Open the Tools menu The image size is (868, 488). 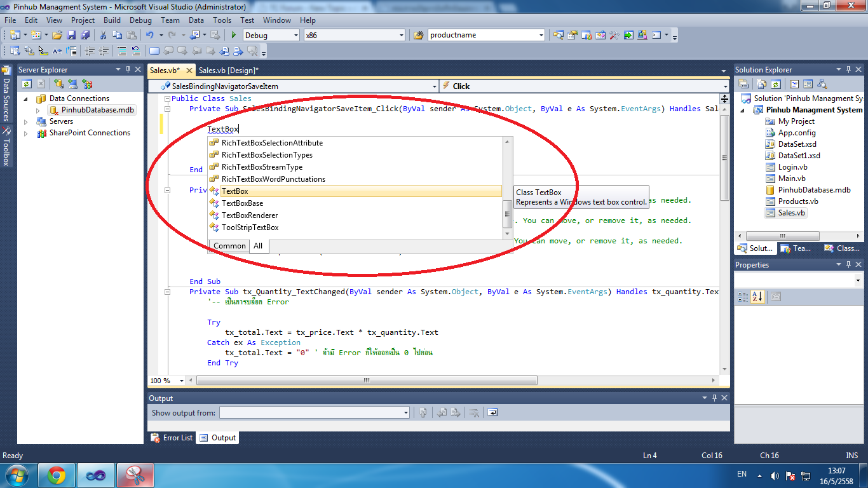tap(222, 20)
